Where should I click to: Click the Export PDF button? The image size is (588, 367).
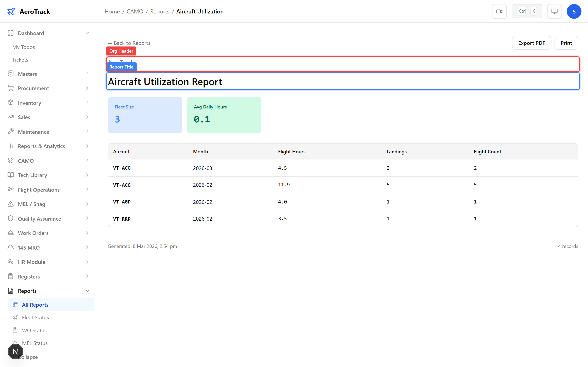pos(531,43)
